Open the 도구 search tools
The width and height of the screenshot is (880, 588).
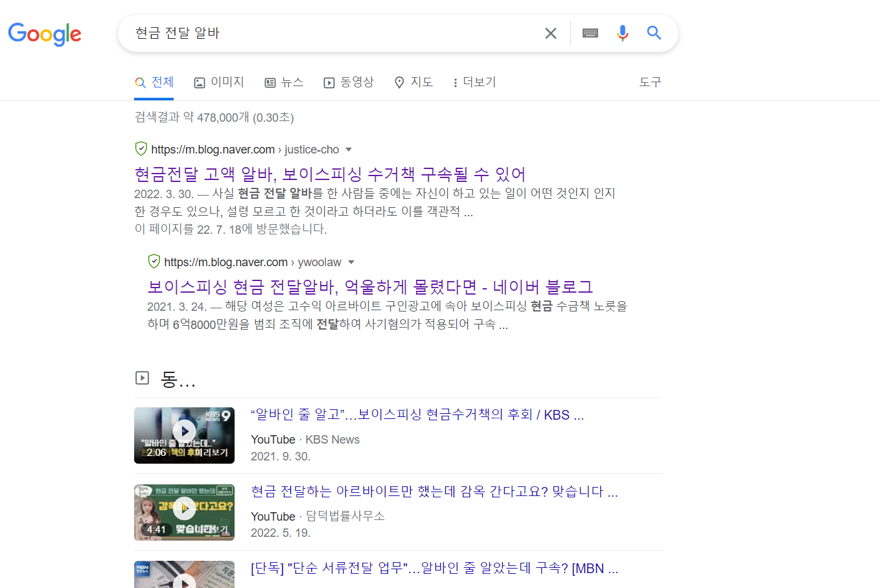coord(650,82)
